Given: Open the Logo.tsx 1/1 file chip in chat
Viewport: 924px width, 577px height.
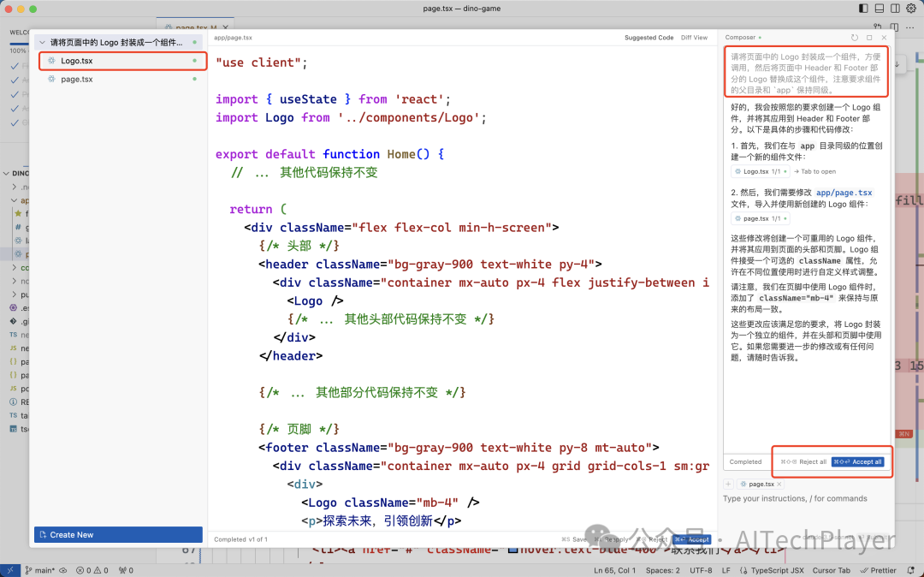Looking at the screenshot, I should [x=761, y=171].
